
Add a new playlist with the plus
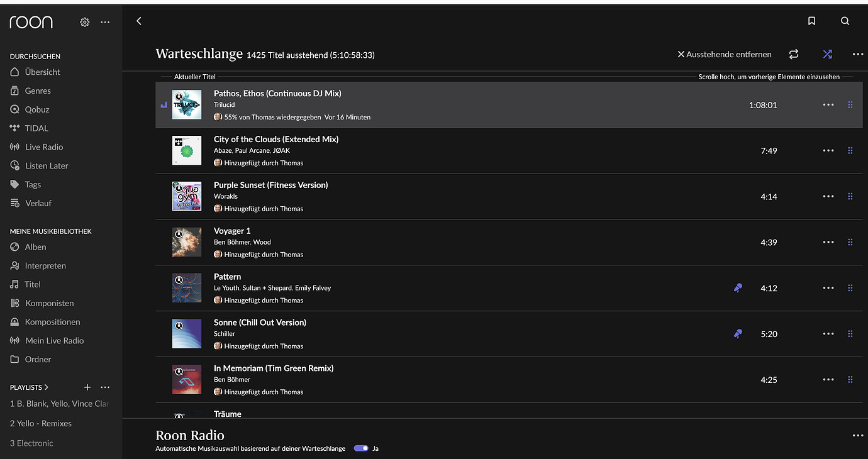click(87, 387)
